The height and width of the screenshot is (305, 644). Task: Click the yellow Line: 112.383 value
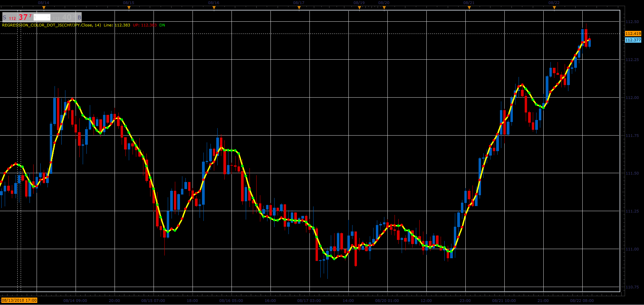(117, 25)
